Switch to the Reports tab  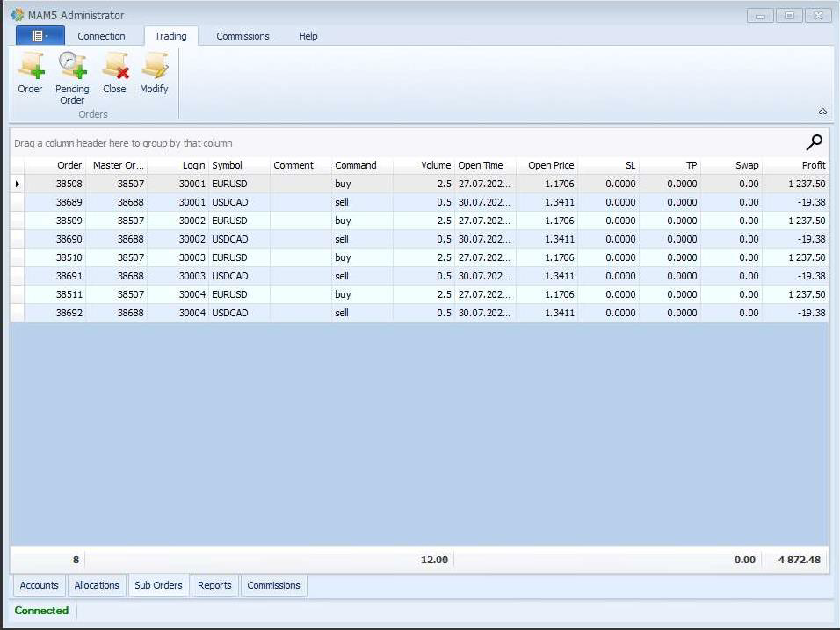[x=214, y=585]
